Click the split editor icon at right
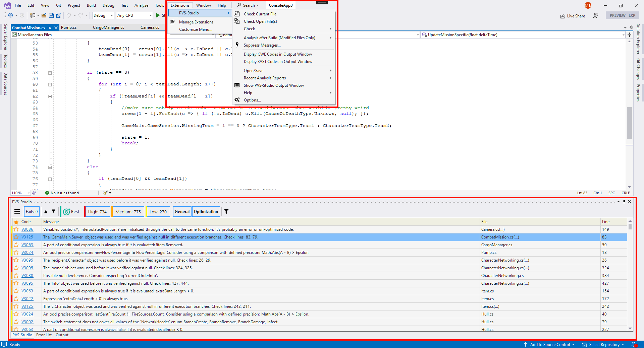 (630, 35)
